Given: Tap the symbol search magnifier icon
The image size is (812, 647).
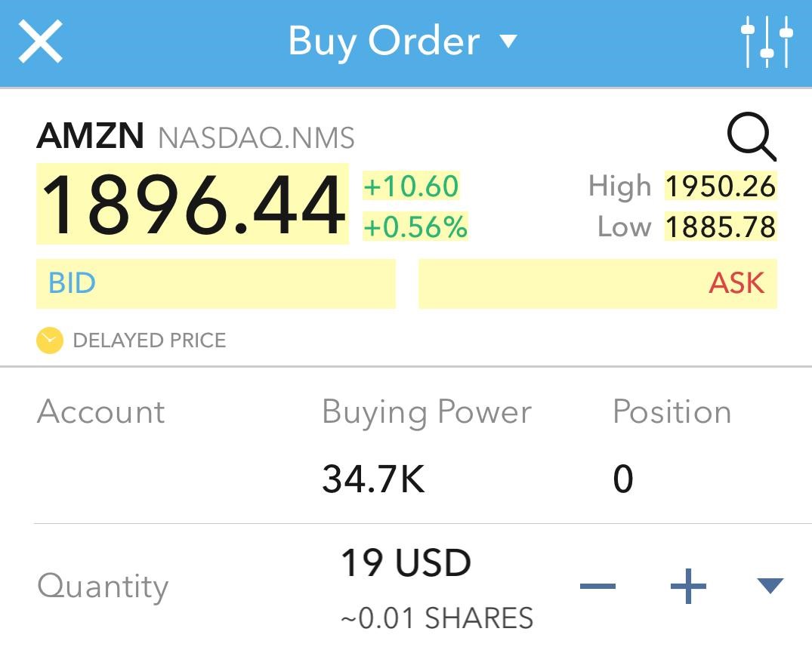Looking at the screenshot, I should click(x=751, y=138).
